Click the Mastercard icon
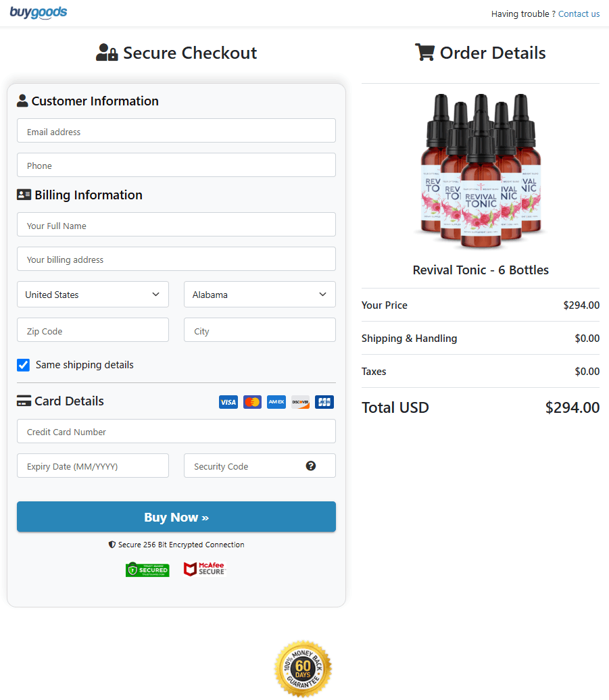Image resolution: width=609 pixels, height=700 pixels. pos(252,402)
